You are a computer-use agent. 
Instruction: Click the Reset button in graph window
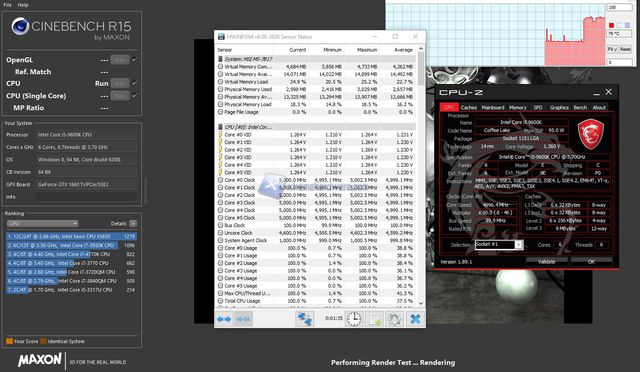[x=625, y=49]
